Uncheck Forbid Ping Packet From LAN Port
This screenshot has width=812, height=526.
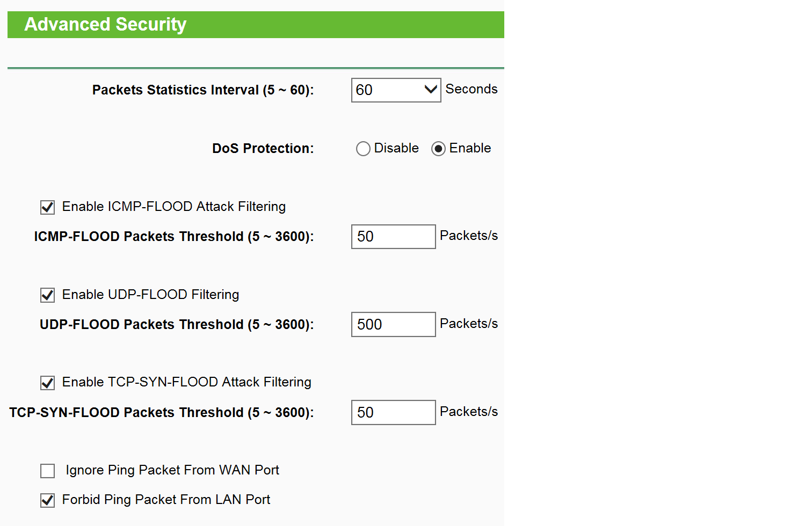tap(47, 500)
